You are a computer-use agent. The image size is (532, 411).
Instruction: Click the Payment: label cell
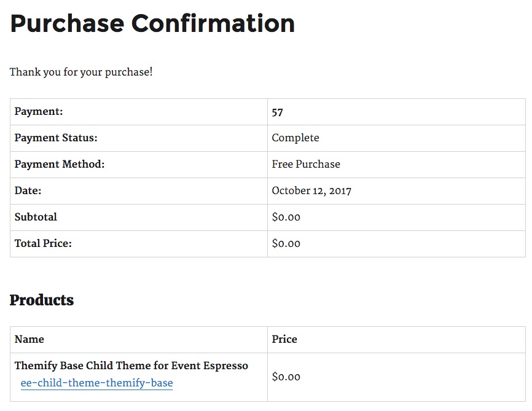(139, 112)
